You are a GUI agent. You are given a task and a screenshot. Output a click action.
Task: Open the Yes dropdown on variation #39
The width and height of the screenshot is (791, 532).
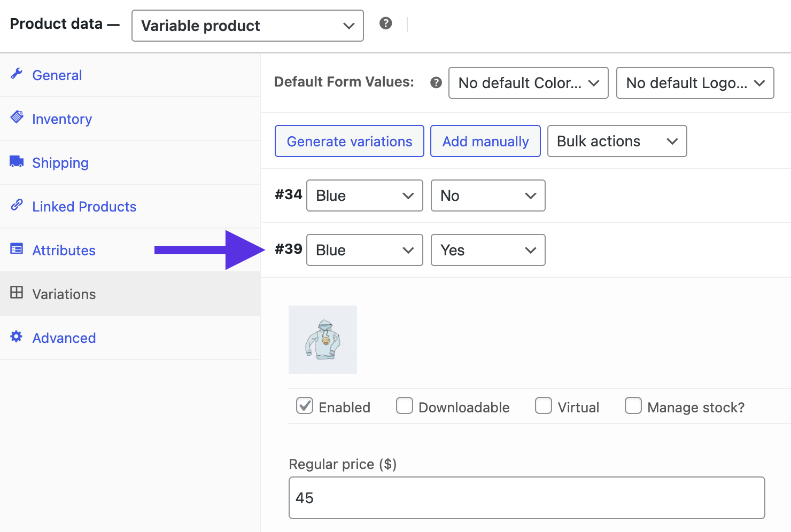coord(487,250)
